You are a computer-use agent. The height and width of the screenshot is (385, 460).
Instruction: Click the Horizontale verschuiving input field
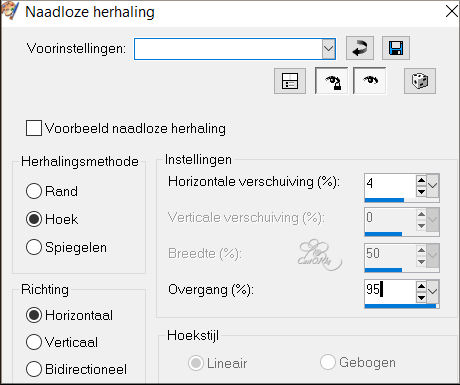point(390,185)
